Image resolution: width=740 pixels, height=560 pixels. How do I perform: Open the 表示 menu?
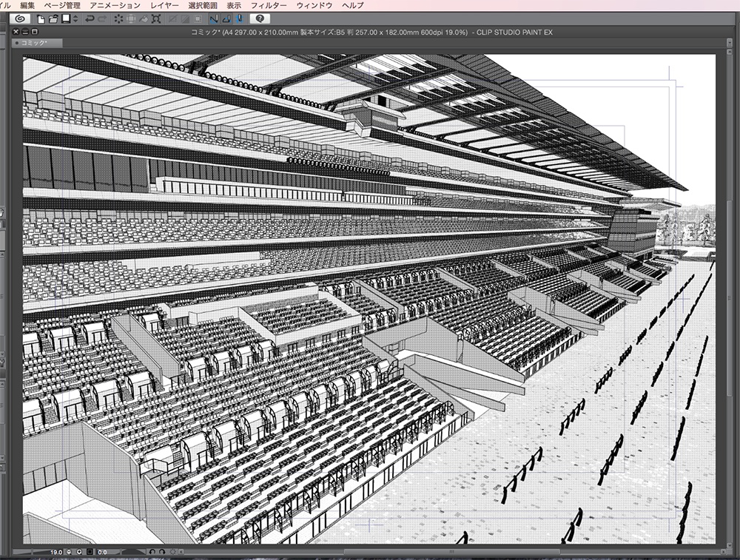pyautogui.click(x=234, y=5)
